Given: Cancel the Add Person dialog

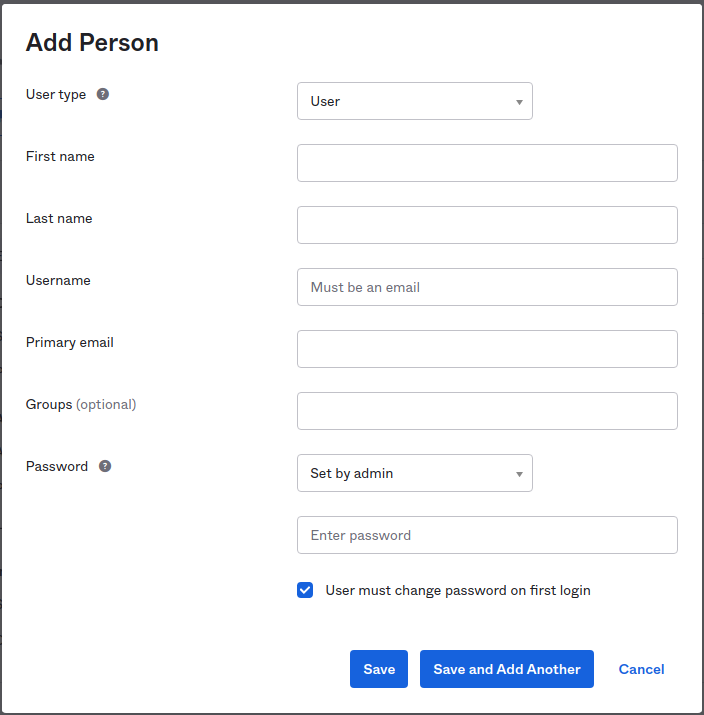Looking at the screenshot, I should [x=641, y=669].
